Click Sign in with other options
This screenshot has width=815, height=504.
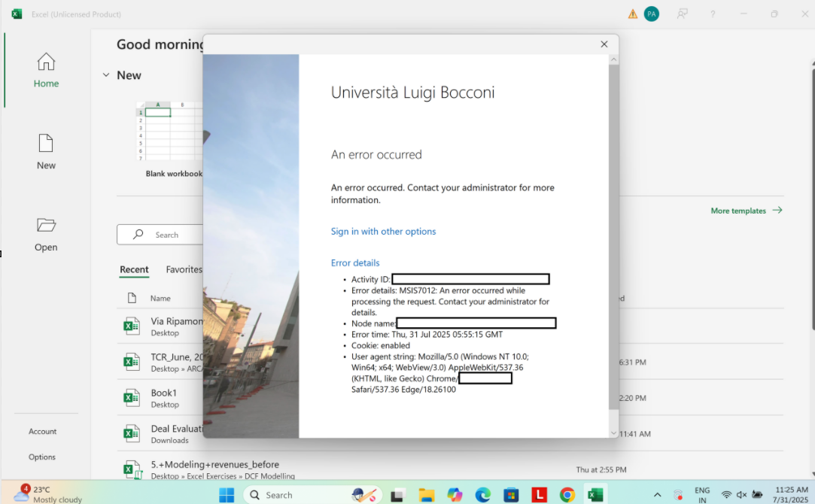[383, 231]
